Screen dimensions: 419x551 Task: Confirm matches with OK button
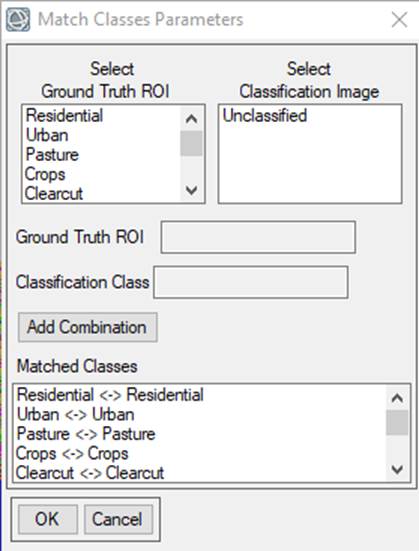48,519
